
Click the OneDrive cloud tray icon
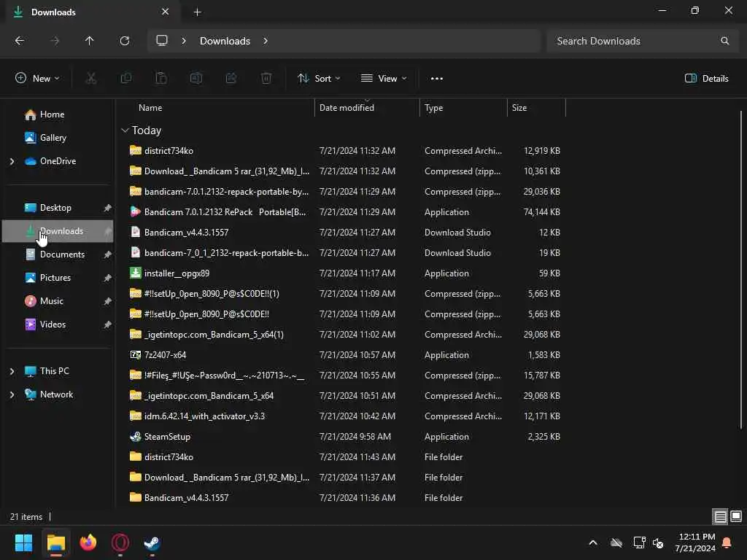click(x=616, y=542)
